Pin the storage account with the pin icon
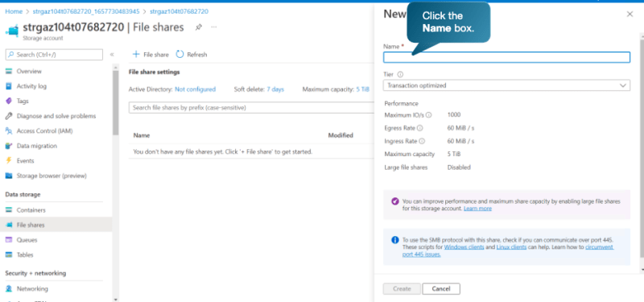This screenshot has width=644, height=302. tap(198, 27)
